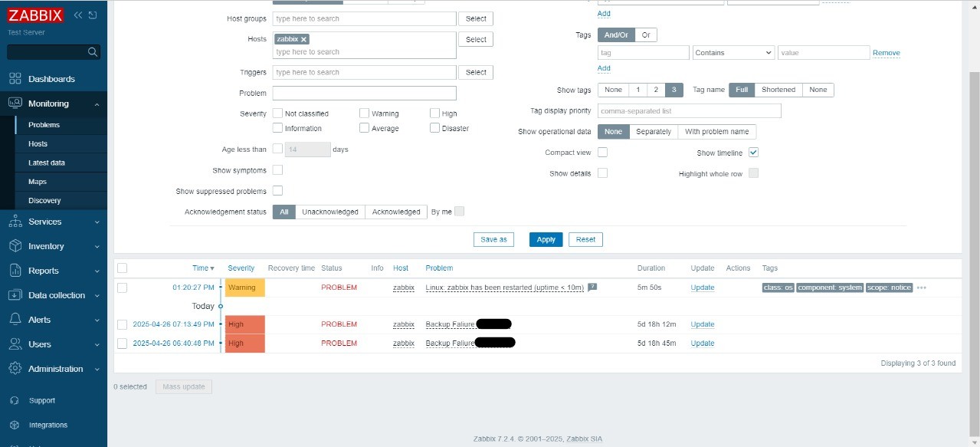Uncheck the Show timeline checkbox

coord(753,153)
